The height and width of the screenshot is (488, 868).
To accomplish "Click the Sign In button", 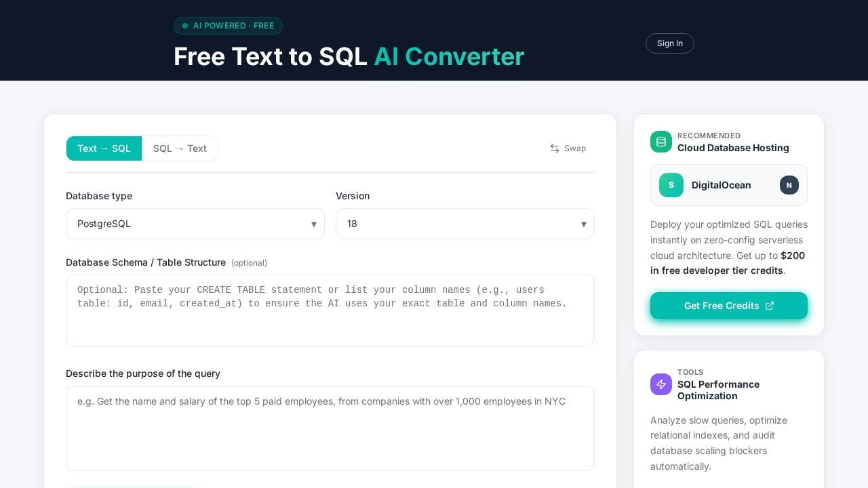I will (x=670, y=43).
